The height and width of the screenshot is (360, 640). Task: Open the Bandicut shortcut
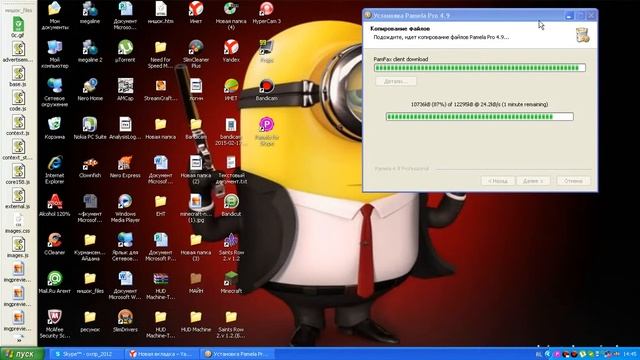(231, 205)
